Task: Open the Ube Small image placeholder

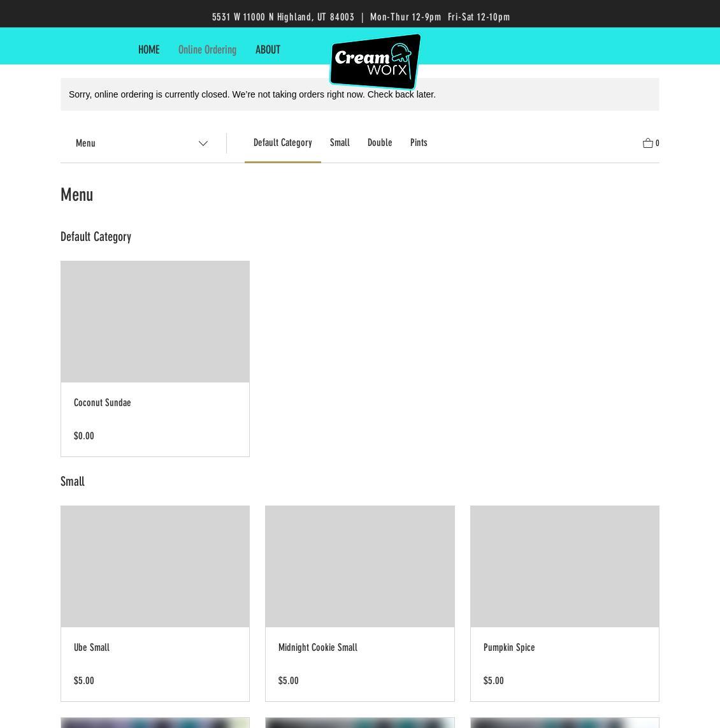Action: [x=155, y=566]
